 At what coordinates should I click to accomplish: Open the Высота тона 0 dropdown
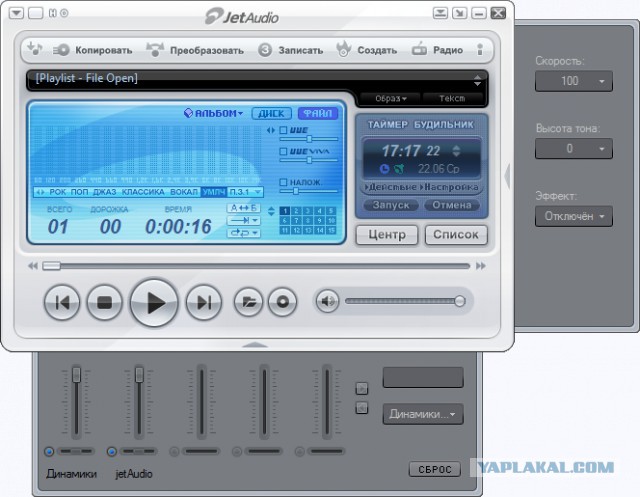click(x=573, y=149)
